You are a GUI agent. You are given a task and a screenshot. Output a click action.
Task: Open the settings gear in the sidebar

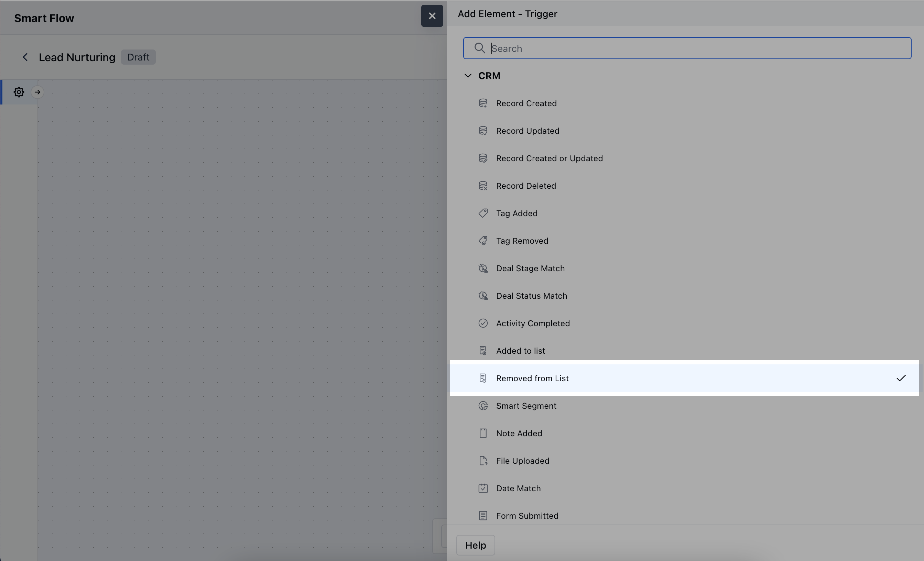coord(19,92)
